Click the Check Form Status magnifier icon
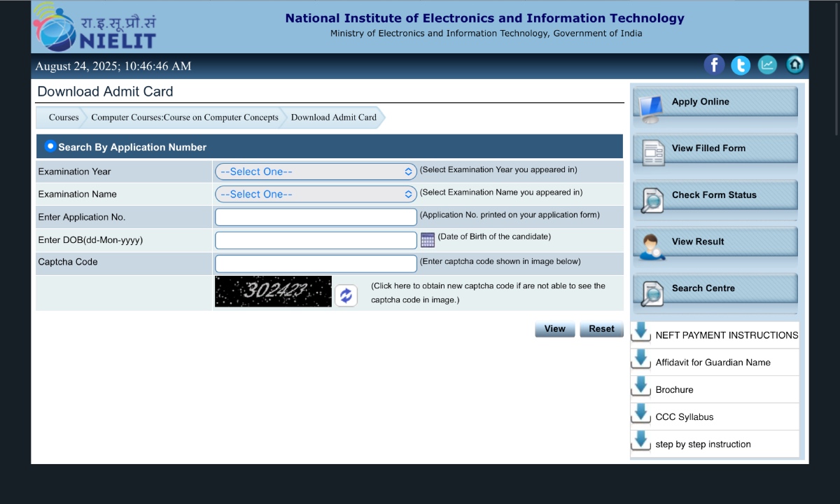 point(652,199)
